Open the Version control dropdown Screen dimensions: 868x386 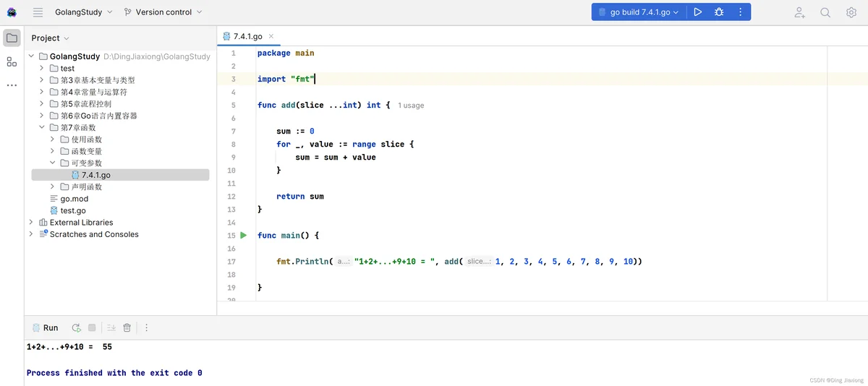(x=163, y=12)
